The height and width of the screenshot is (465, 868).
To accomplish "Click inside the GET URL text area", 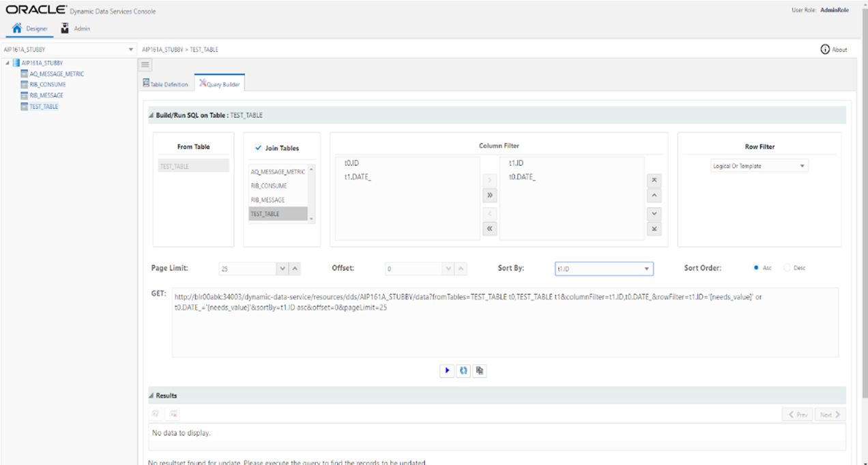I will 505,322.
